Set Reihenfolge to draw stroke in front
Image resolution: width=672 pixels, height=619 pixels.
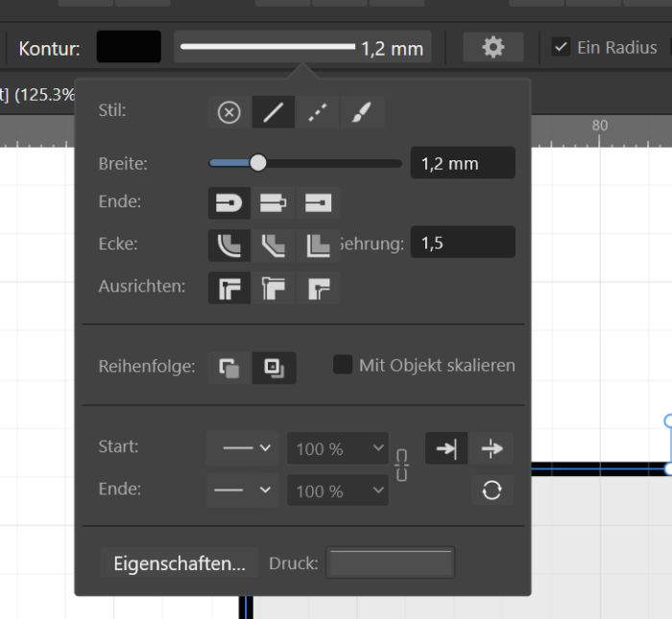pyautogui.click(x=275, y=368)
